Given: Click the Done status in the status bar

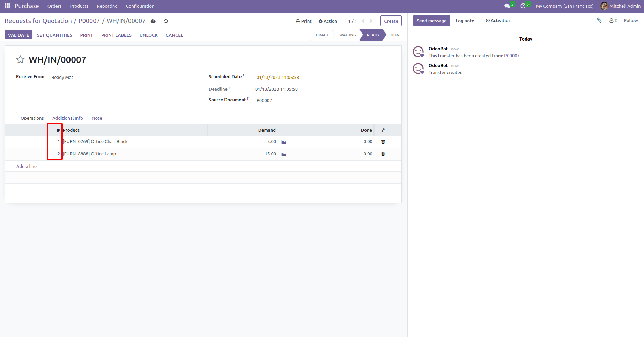Looking at the screenshot, I should 396,35.
